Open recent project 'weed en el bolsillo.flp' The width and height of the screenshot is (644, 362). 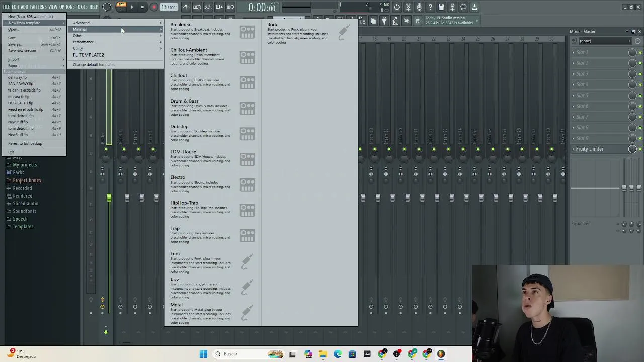pyautogui.click(x=34, y=109)
